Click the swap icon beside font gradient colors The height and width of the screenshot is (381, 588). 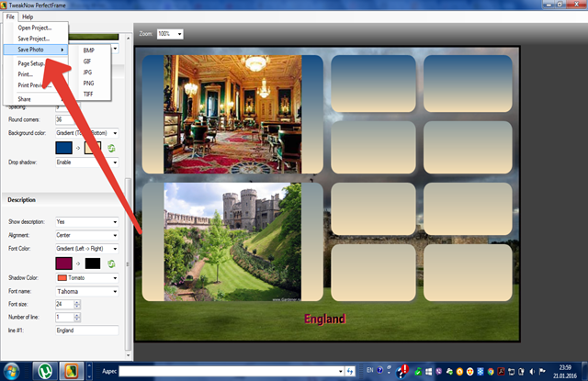click(111, 263)
